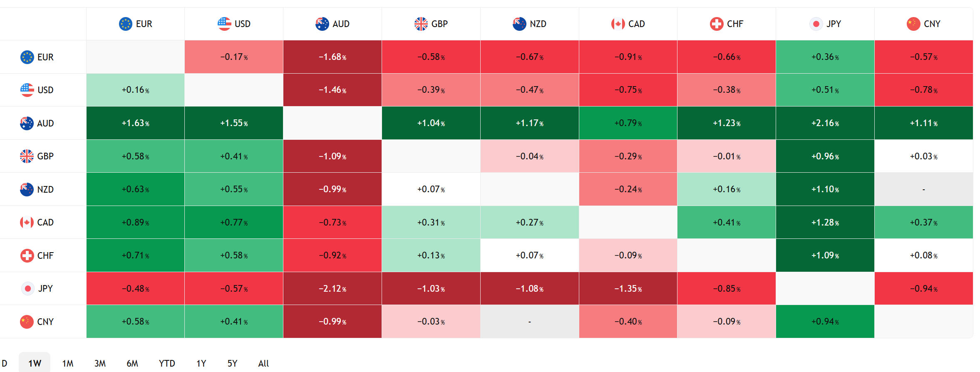Select the 3M timeframe tab
Screen dimensions: 980x372
(100, 363)
